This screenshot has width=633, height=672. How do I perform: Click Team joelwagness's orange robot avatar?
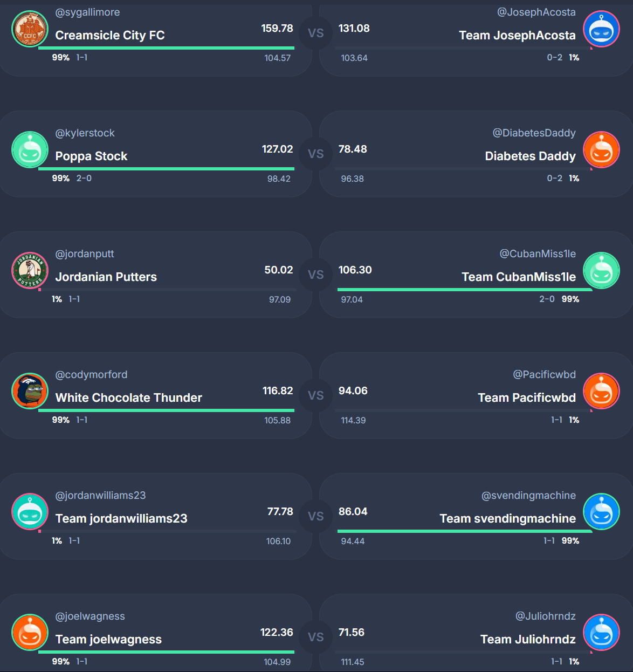click(30, 633)
